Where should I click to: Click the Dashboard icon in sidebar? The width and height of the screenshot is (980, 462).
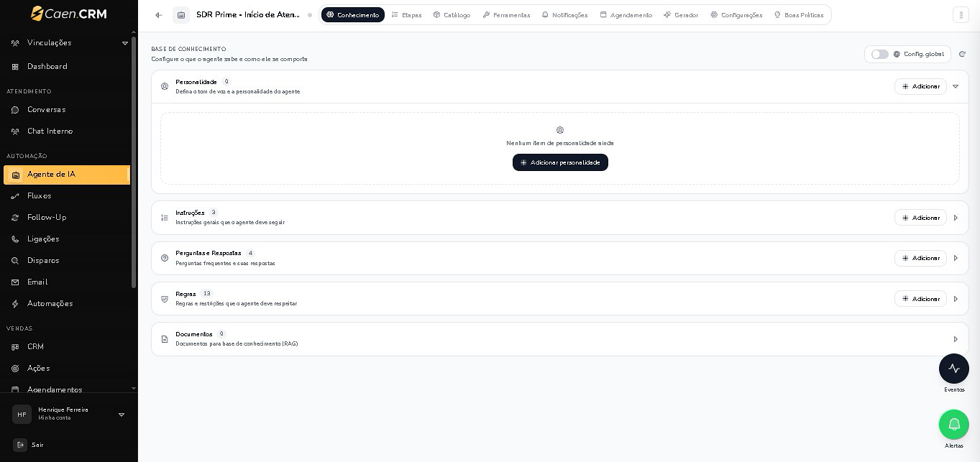15,67
